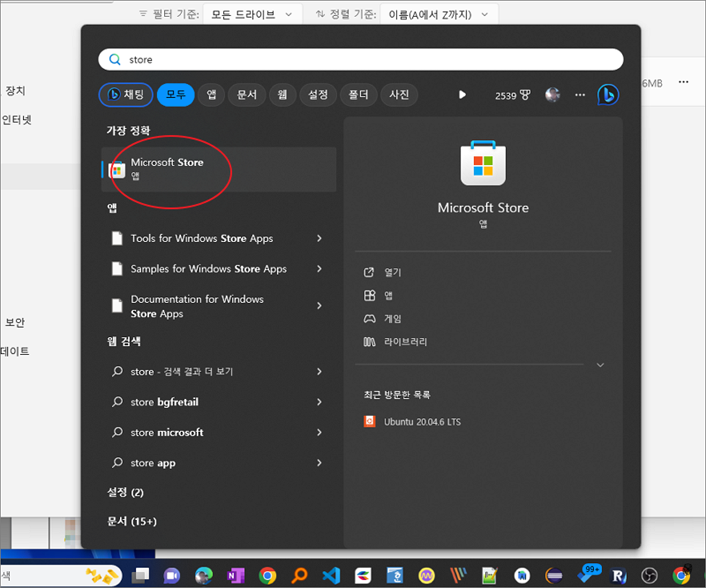Viewport: 706px width, 588px height.
Task: Open the user profile avatar
Action: point(552,95)
